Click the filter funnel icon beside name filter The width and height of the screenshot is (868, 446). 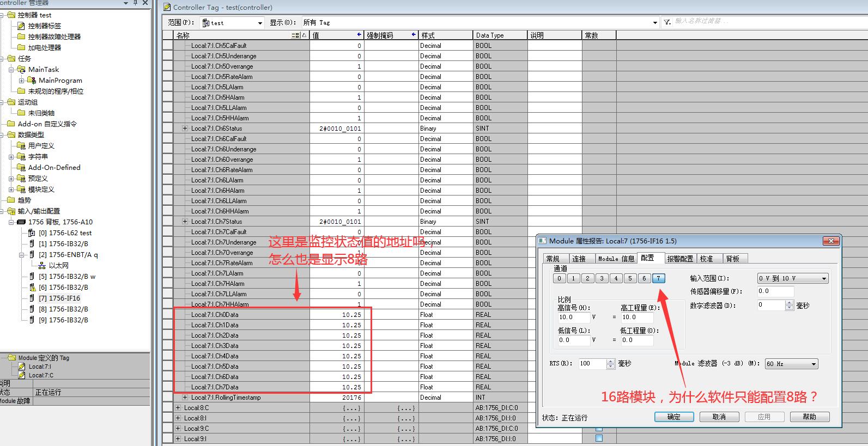pos(667,22)
